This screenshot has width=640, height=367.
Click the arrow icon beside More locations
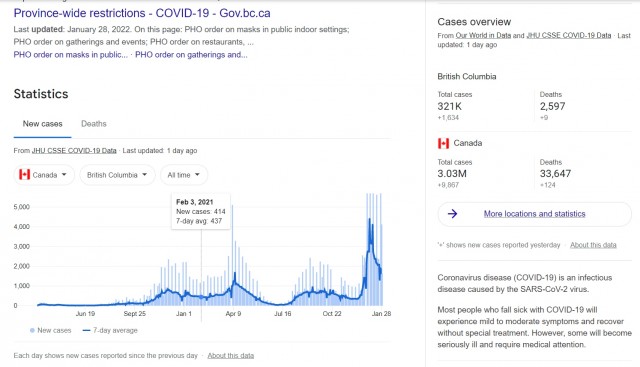point(452,214)
